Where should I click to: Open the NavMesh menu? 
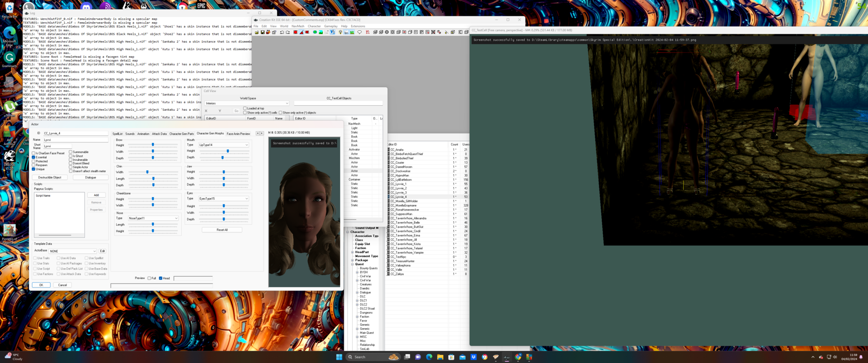click(298, 26)
